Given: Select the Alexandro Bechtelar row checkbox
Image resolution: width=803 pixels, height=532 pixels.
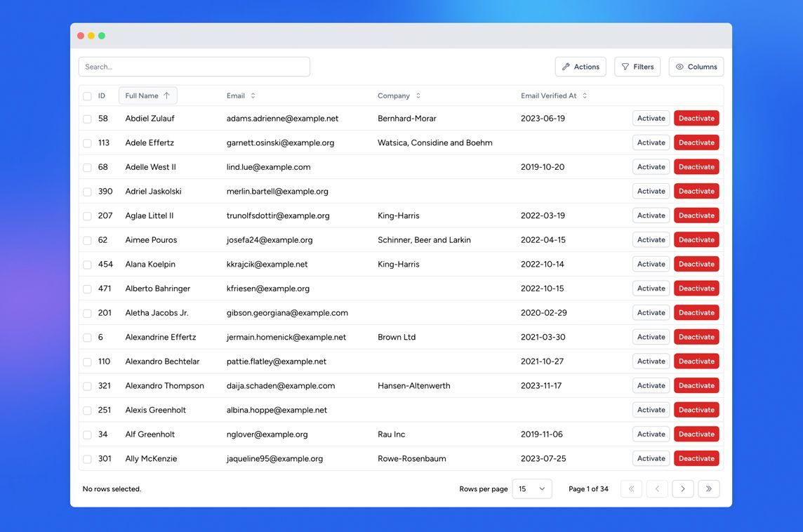Looking at the screenshot, I should click(87, 362).
